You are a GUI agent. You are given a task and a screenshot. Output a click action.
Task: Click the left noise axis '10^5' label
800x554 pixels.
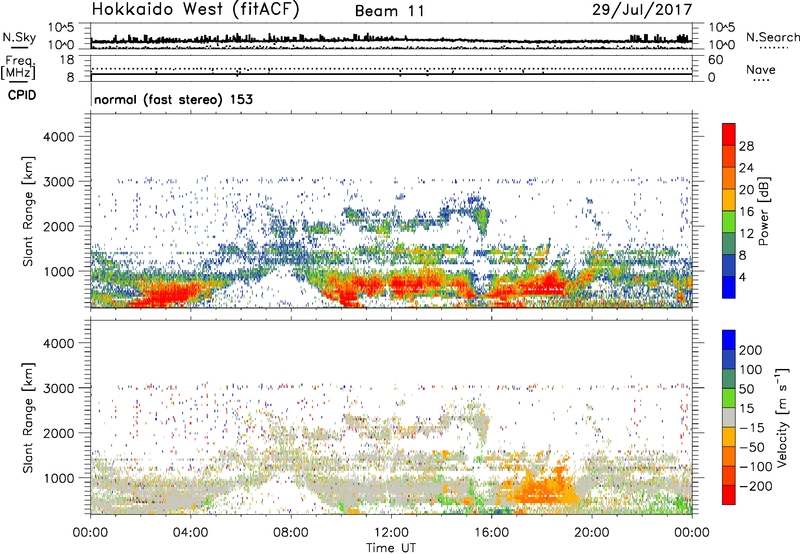point(62,28)
